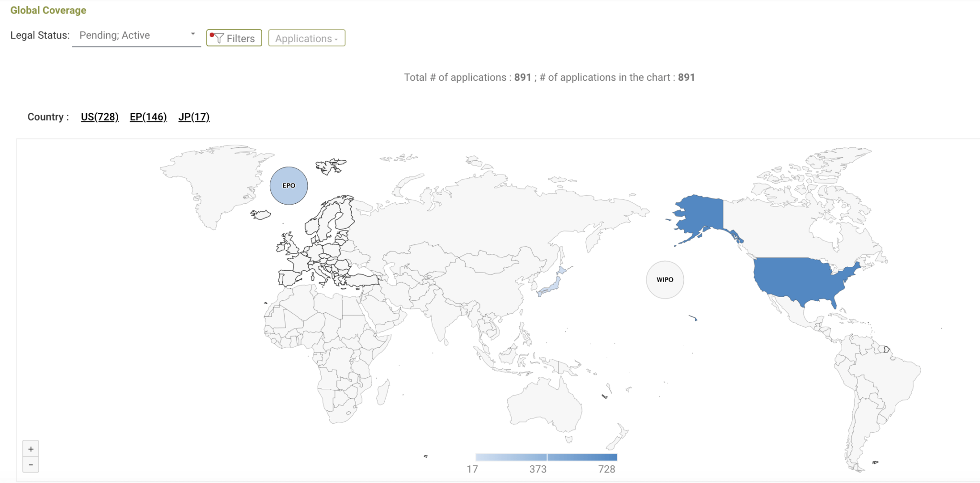Click the light-blue half of the legend bar
Image resolution: width=980 pixels, height=483 pixels.
511,457
